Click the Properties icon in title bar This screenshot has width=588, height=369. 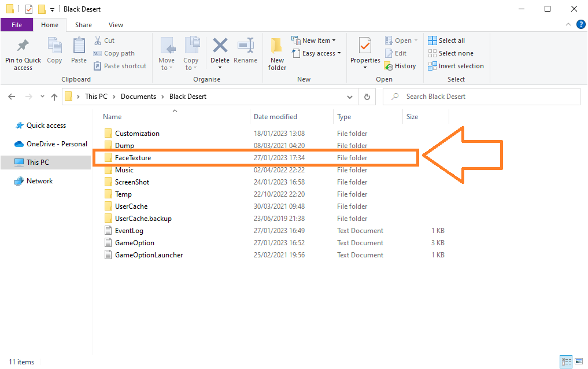tap(29, 9)
